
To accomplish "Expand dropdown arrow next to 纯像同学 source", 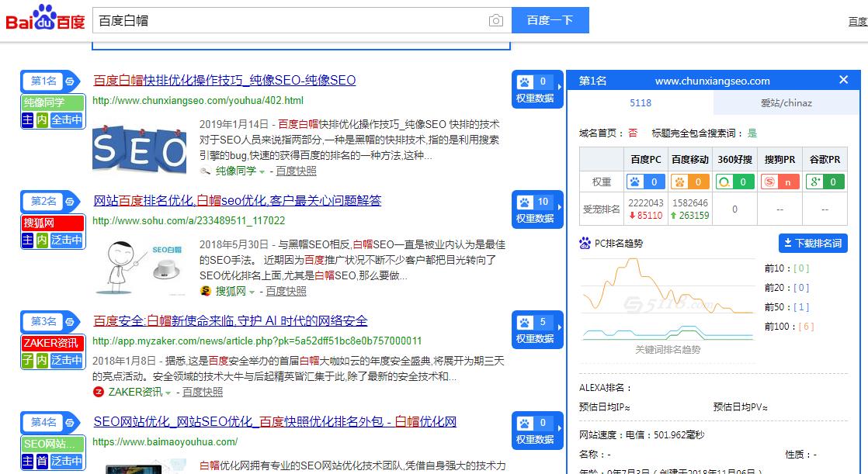I will pos(262,172).
